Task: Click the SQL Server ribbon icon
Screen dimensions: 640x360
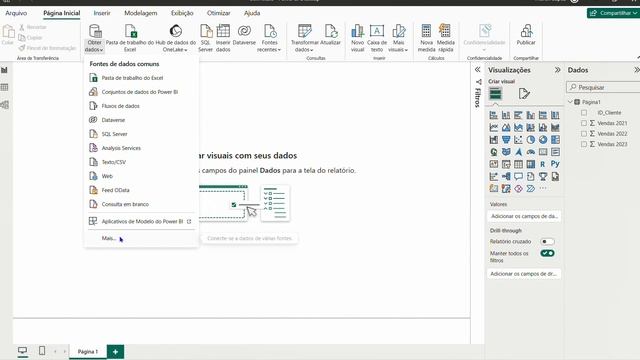Action: coord(205,38)
